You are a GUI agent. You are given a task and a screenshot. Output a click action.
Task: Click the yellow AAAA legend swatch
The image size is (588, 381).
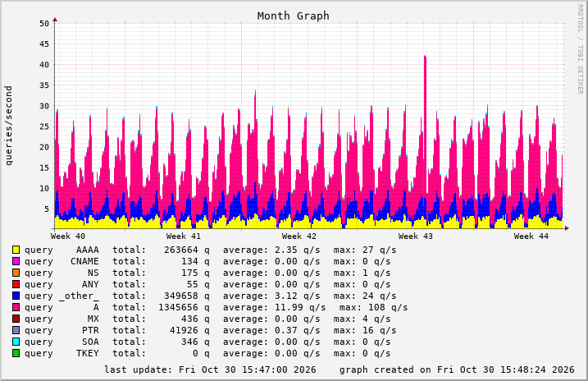(x=16, y=250)
